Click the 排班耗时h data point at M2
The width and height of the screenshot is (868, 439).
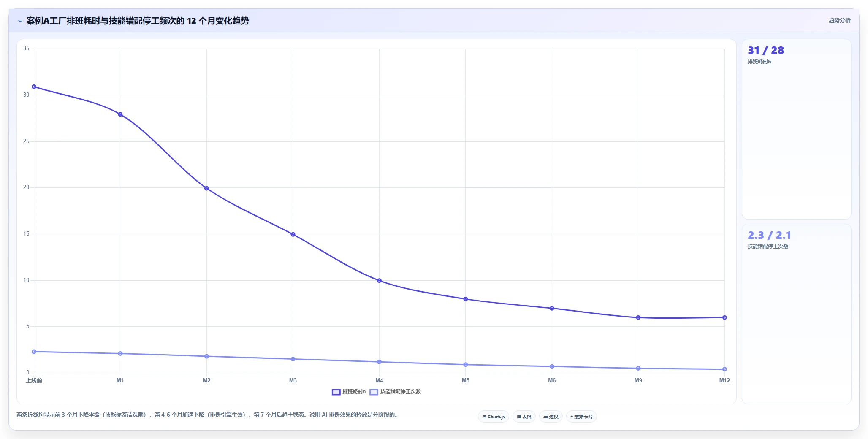coord(206,188)
